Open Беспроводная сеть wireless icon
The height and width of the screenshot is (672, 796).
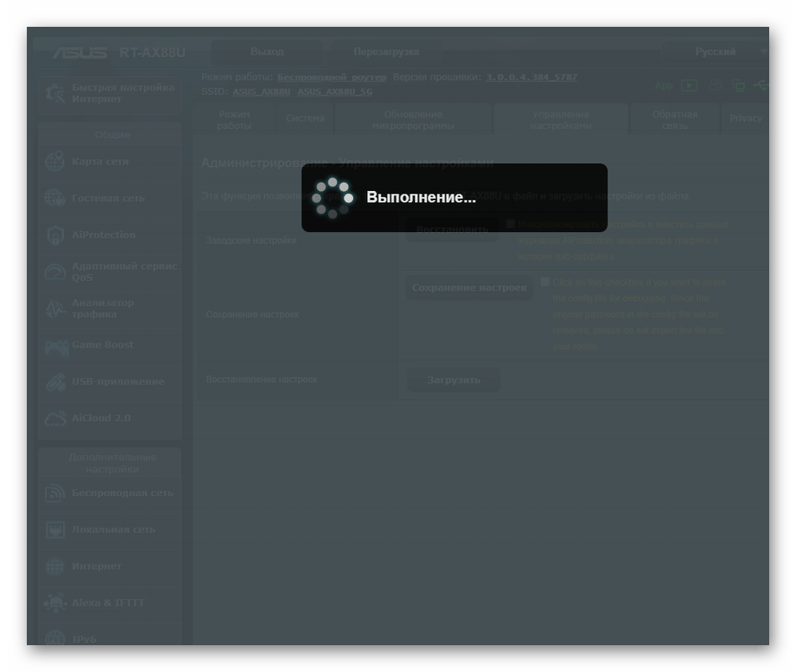click(x=54, y=493)
